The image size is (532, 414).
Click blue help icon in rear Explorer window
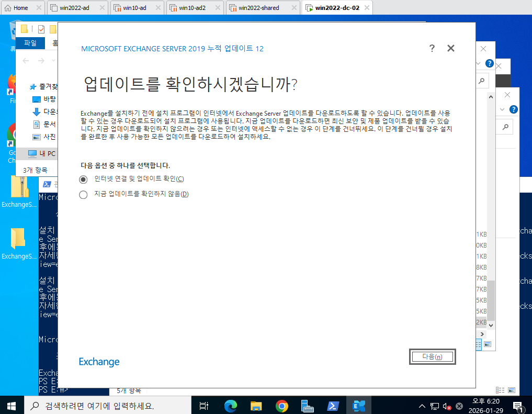489,63
